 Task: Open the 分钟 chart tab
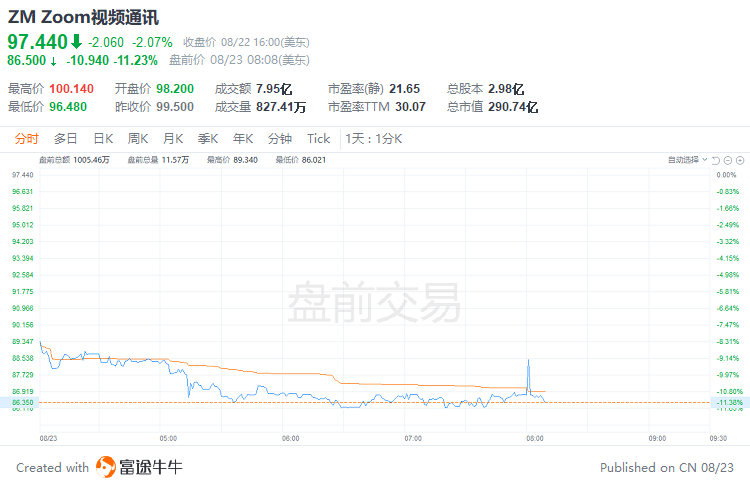[x=280, y=139]
